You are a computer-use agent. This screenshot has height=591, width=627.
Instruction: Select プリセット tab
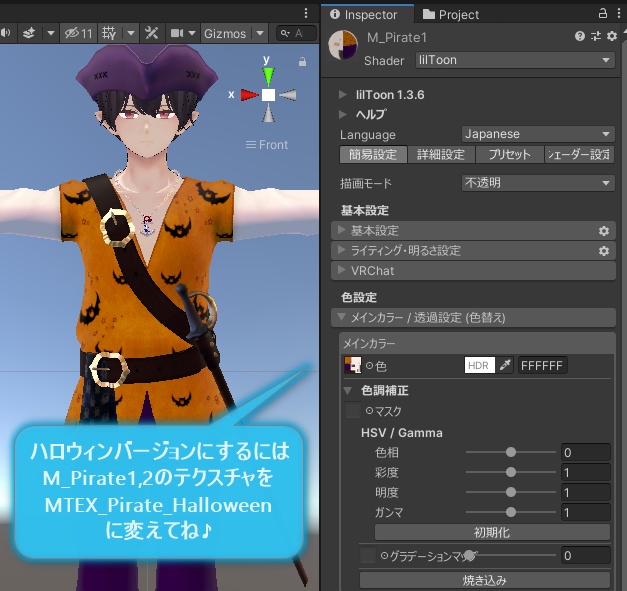tap(509, 154)
